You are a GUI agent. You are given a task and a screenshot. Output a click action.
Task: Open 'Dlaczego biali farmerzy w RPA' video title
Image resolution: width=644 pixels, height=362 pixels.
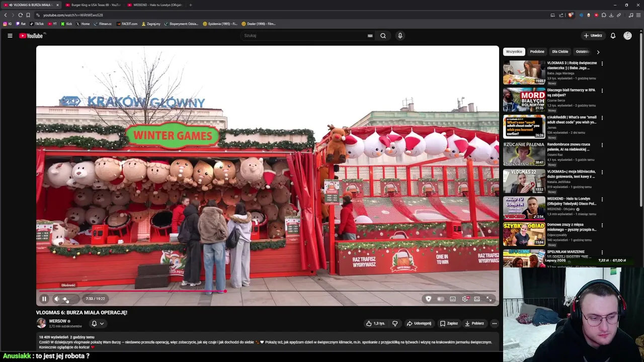[x=571, y=93]
